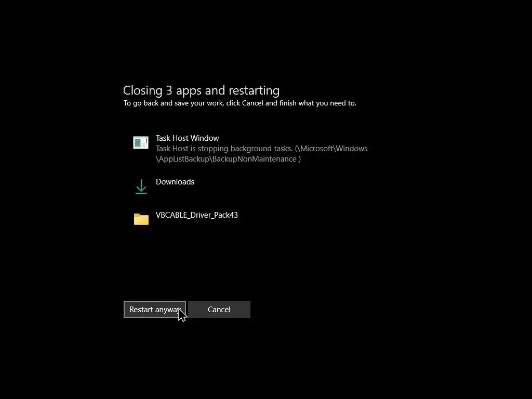The width and height of the screenshot is (532, 399).
Task: Click the 'Downloads' app label
Action: (175, 182)
